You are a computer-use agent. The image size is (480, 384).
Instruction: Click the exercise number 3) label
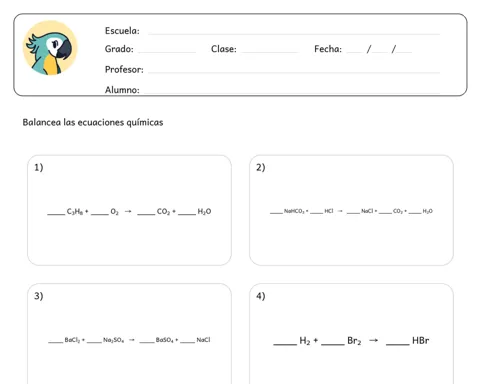click(39, 296)
